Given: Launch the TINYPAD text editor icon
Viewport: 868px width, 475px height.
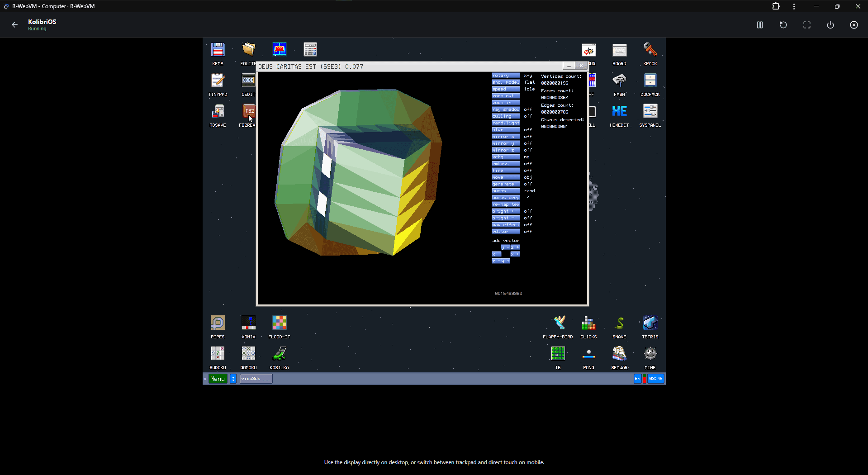Looking at the screenshot, I should point(218,81).
